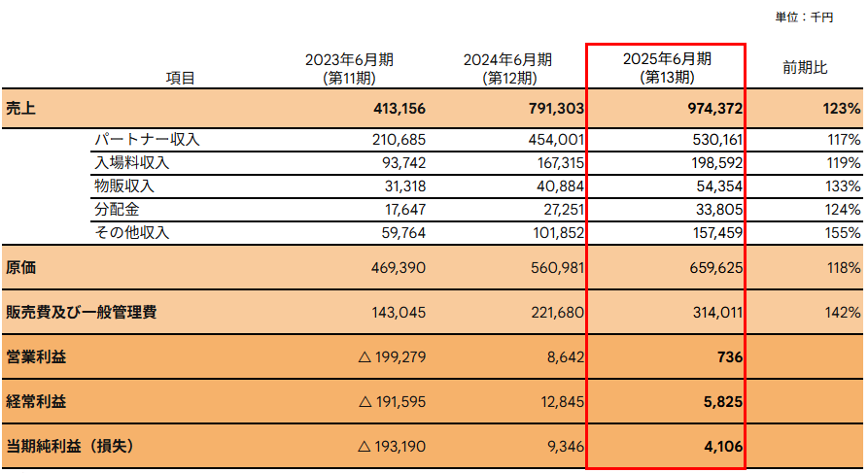Click the 販売費及び一般管理費 row label
Image resolution: width=868 pixels, height=473 pixels.
82,312
